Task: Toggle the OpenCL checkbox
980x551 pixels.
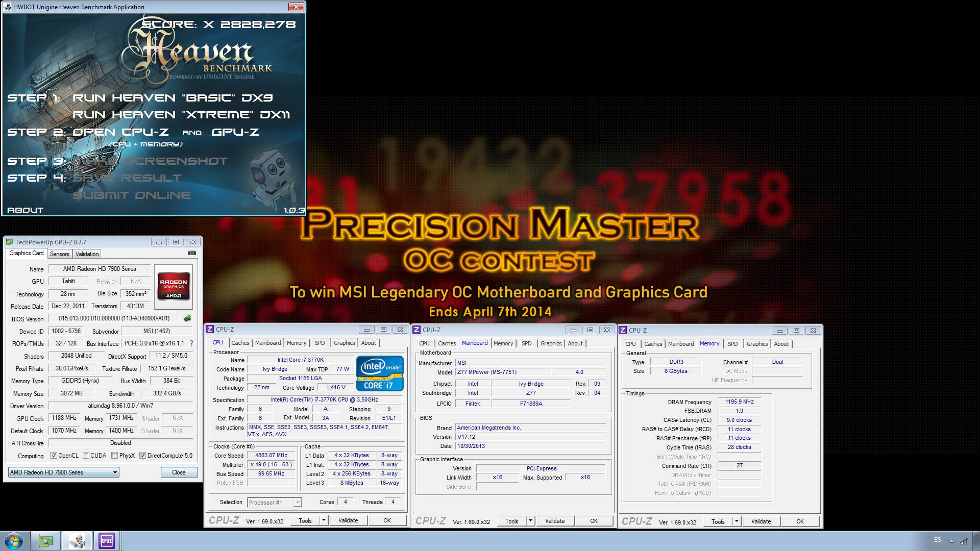Action: click(x=54, y=456)
